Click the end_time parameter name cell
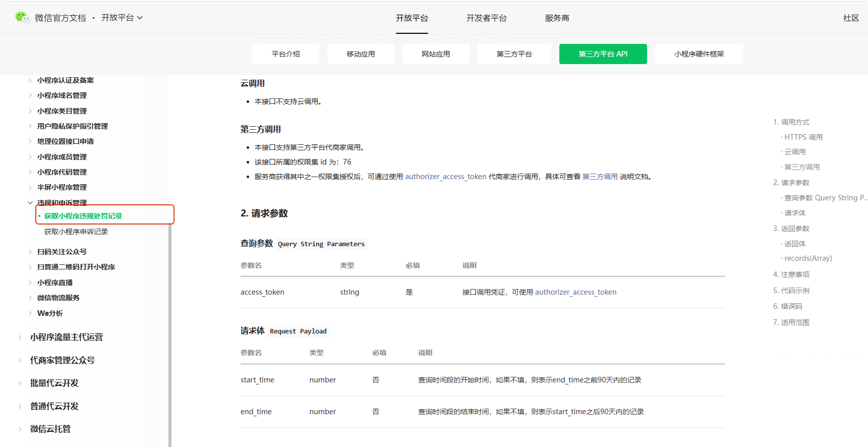This screenshot has height=447, width=868. click(256, 412)
